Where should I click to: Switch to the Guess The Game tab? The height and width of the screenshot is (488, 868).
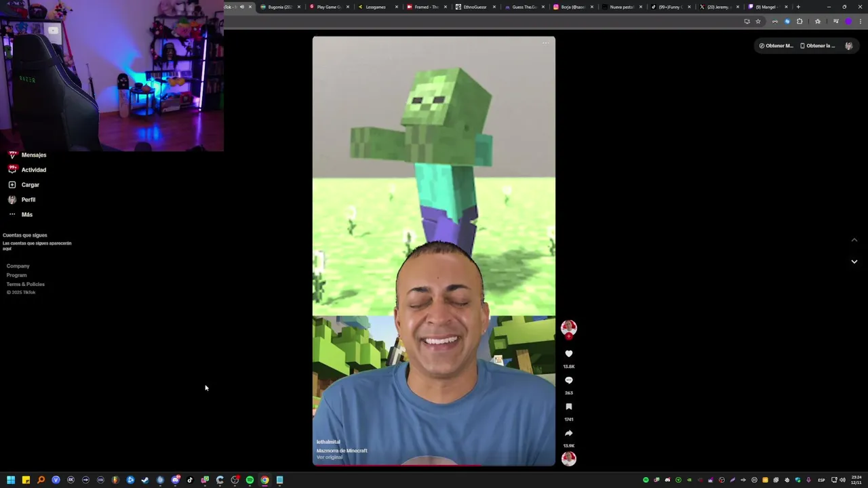524,7
